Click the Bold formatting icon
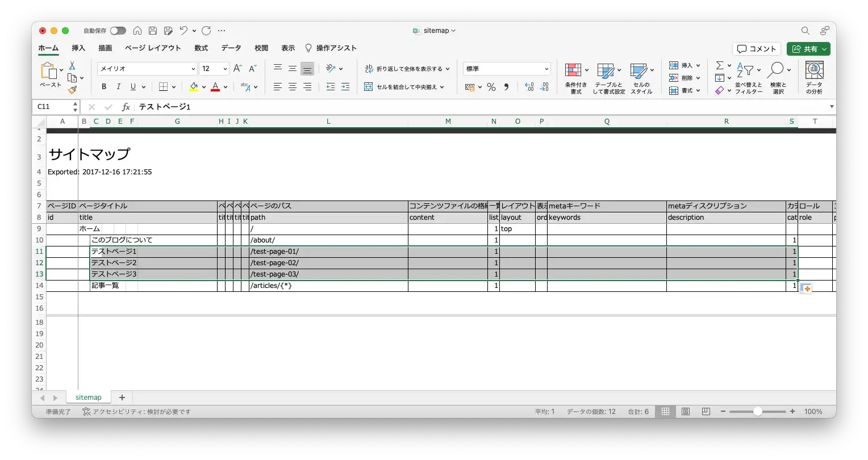The height and width of the screenshot is (460, 868). [x=104, y=87]
